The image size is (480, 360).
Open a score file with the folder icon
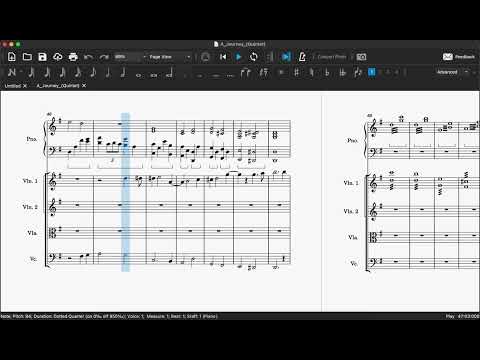pos(27,57)
